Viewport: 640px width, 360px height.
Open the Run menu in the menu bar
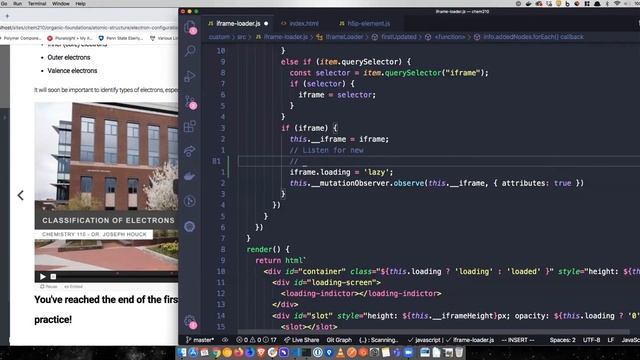point(18,3)
